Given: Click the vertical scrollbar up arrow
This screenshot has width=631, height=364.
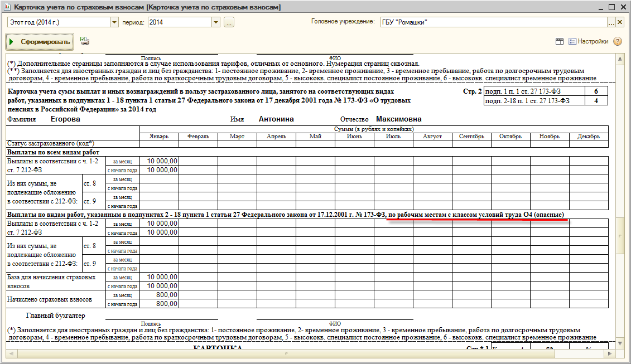Looking at the screenshot, I should click(x=620, y=59).
